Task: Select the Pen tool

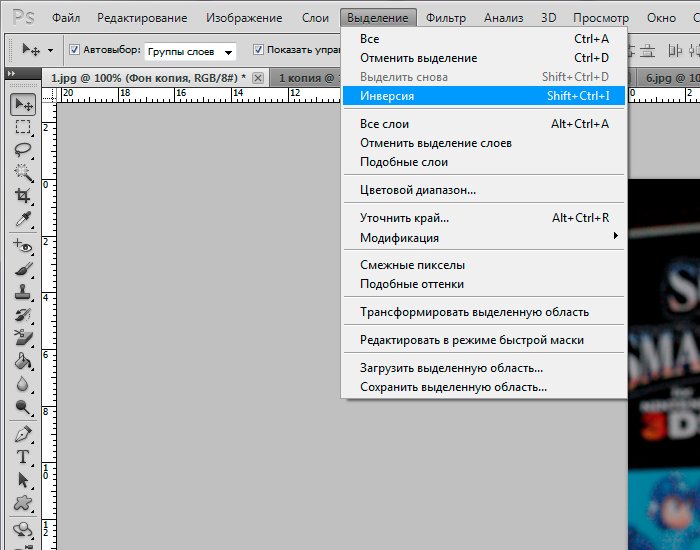Action: [22, 434]
